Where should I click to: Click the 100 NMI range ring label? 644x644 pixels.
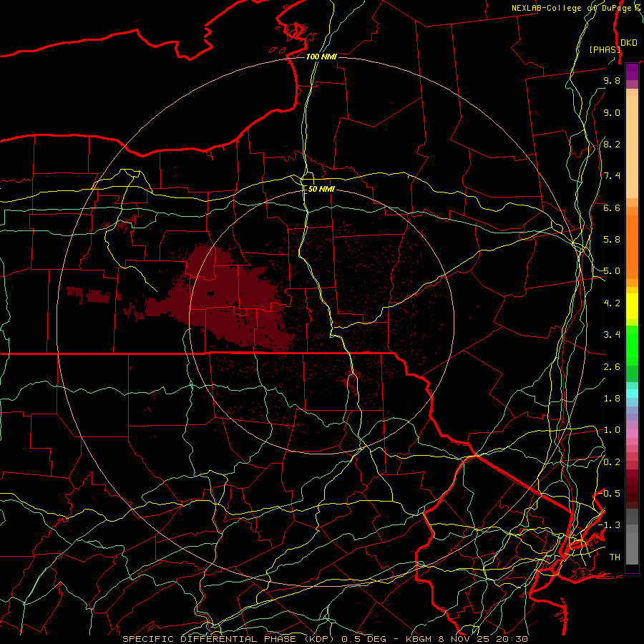pyautogui.click(x=321, y=57)
